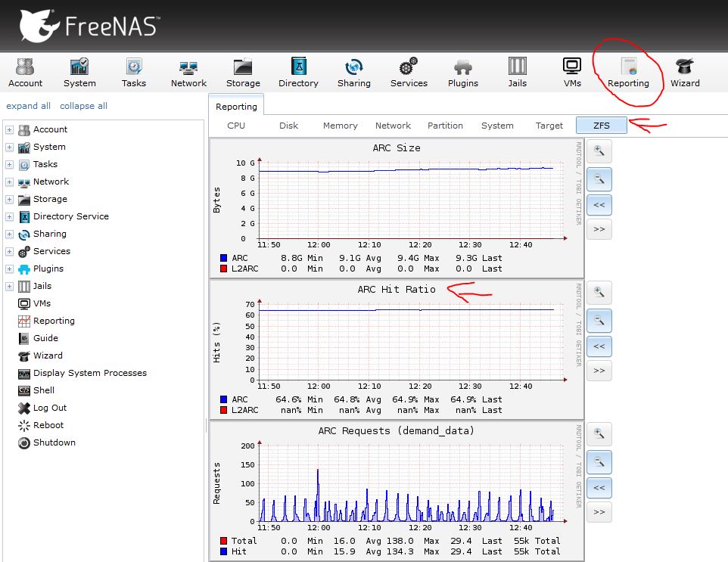Expand the Services tree node
Image resolution: width=728 pixels, height=562 pixels.
pos(10,252)
